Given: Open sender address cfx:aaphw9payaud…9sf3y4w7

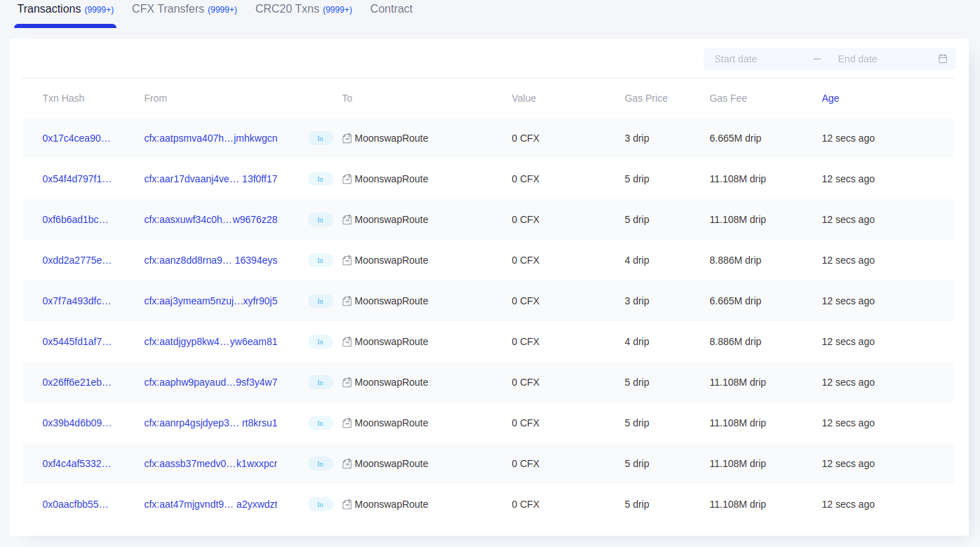Looking at the screenshot, I should coord(210,382).
